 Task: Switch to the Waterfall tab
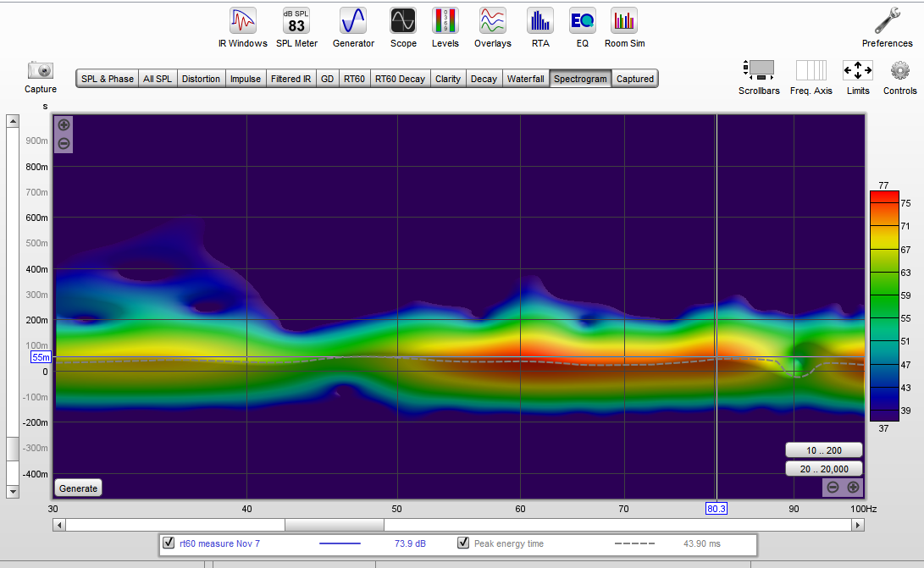525,79
